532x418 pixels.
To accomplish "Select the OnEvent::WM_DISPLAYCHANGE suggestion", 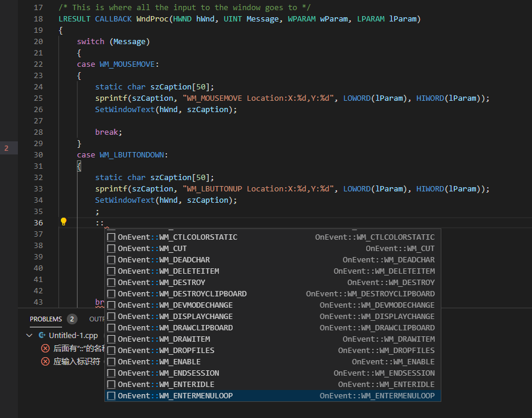I will (273, 317).
